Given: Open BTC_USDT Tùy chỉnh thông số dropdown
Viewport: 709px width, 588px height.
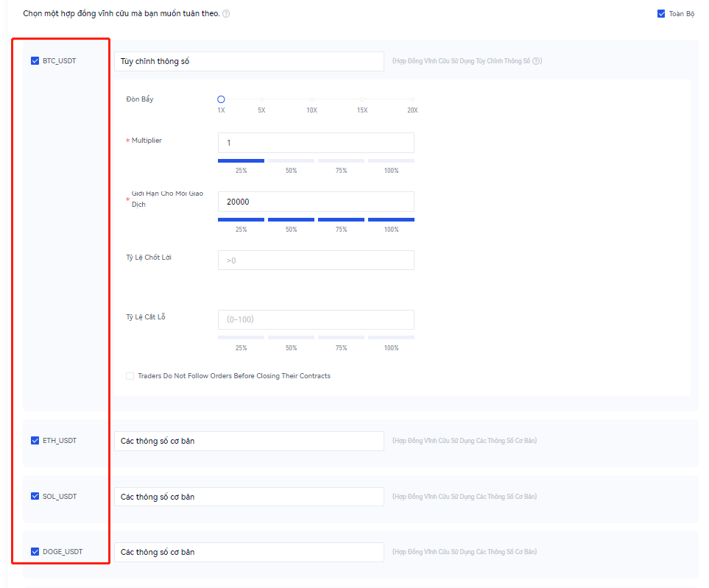Looking at the screenshot, I should (249, 61).
